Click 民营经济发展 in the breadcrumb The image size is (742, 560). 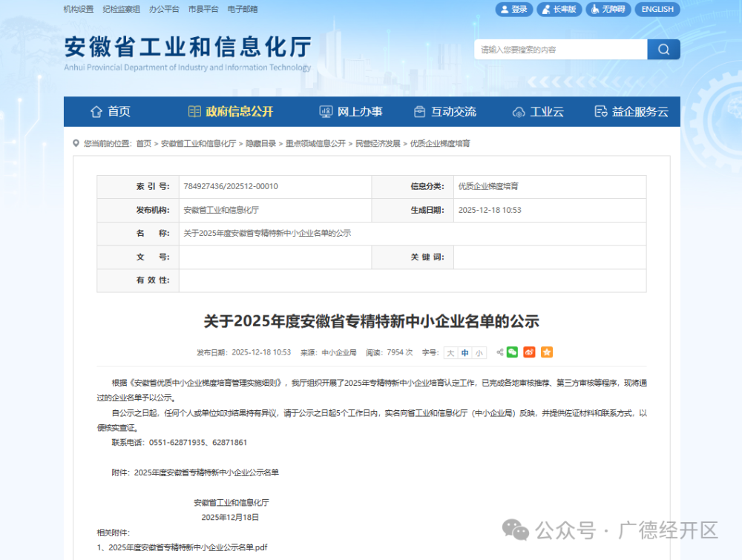coord(378,144)
